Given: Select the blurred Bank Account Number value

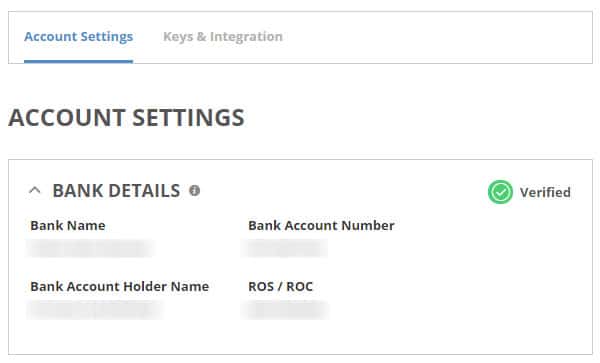Looking at the screenshot, I should pos(285,248).
